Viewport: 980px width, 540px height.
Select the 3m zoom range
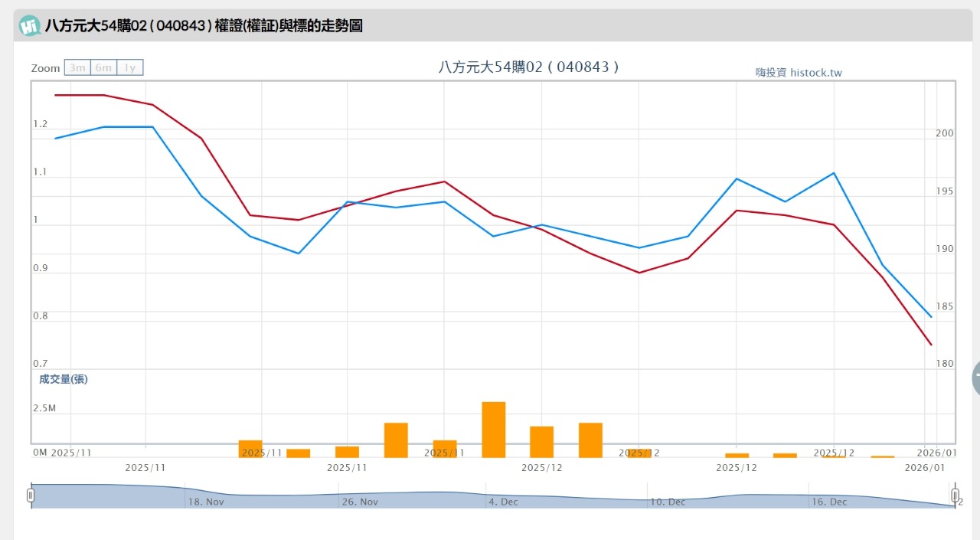77,67
